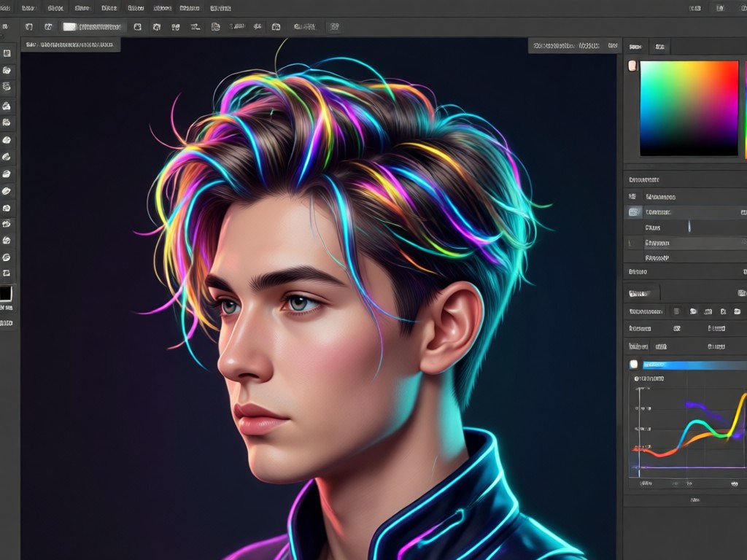
Task: Click the white swatch beside the blue gradient bar
Action: [634, 365]
